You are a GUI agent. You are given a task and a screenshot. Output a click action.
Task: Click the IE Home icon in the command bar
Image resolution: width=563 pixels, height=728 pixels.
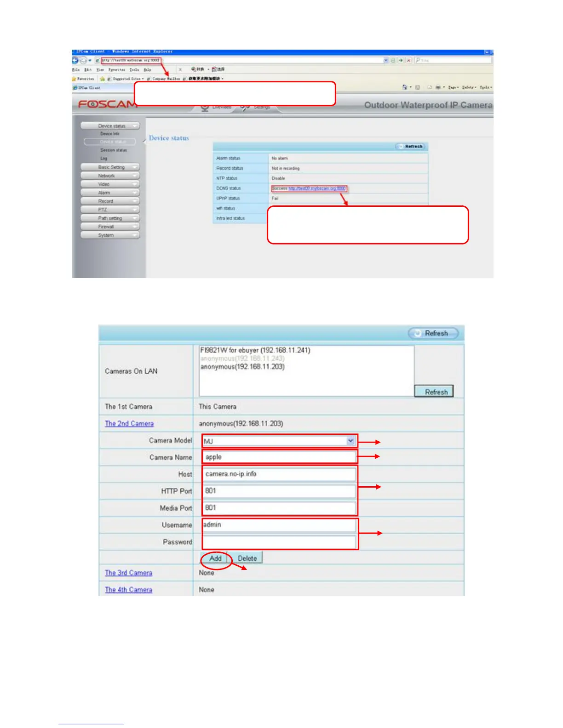click(404, 87)
